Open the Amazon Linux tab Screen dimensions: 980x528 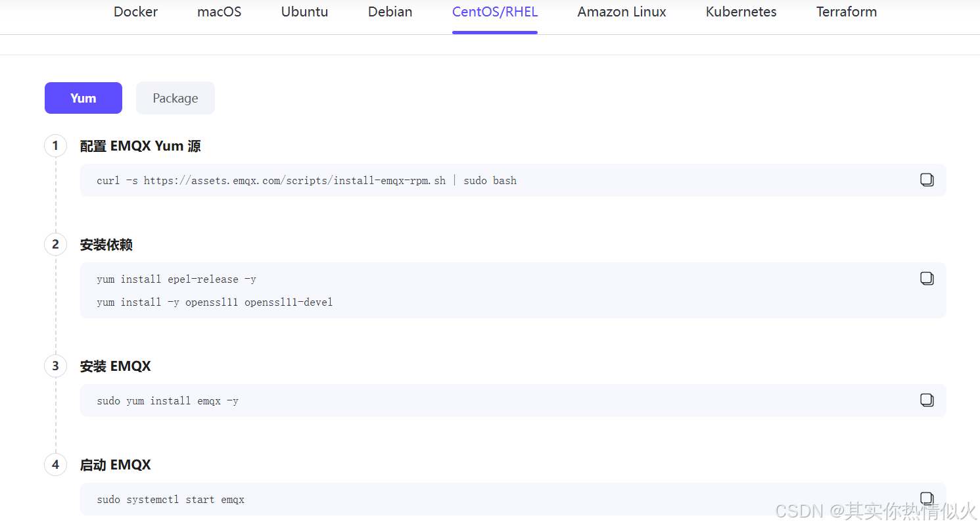pyautogui.click(x=622, y=12)
